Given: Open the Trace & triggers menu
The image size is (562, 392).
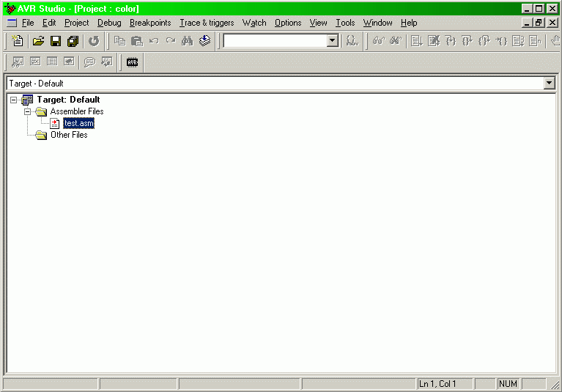Looking at the screenshot, I should click(x=207, y=23).
